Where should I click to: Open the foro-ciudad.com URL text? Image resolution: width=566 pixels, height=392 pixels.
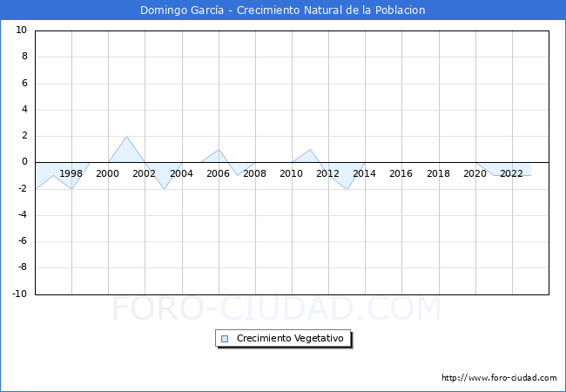coord(499,377)
